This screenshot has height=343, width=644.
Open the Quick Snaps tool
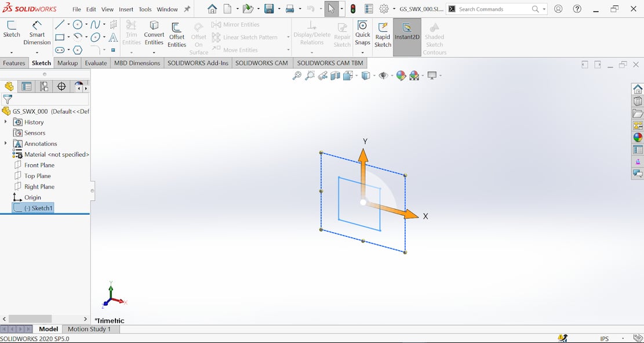point(362,33)
